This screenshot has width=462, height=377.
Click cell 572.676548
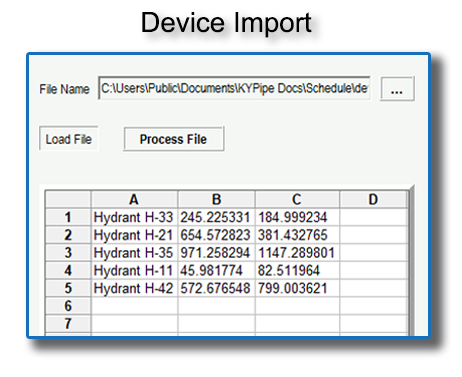[x=217, y=288]
